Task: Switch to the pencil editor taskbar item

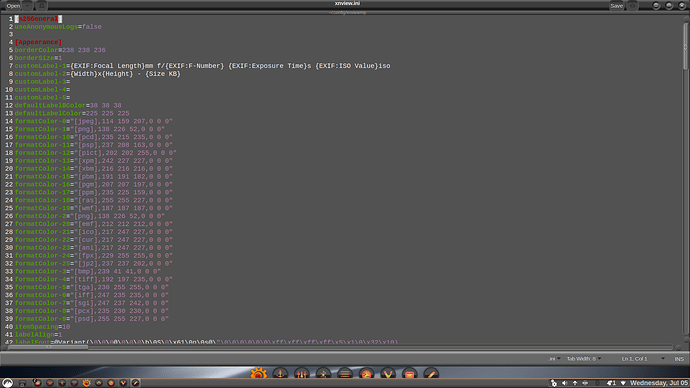Action: pyautogui.click(x=136, y=383)
